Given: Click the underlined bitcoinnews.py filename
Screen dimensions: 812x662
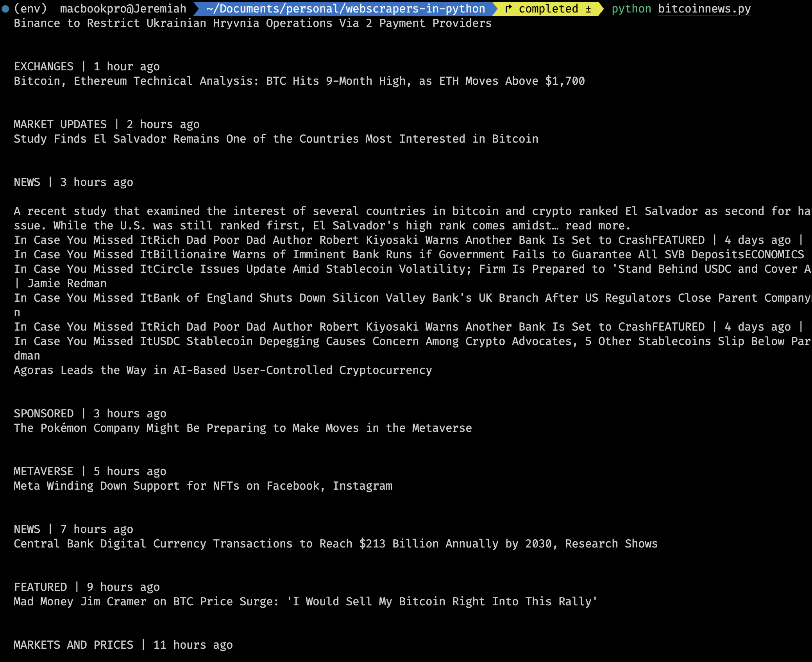Looking at the screenshot, I should (704, 9).
